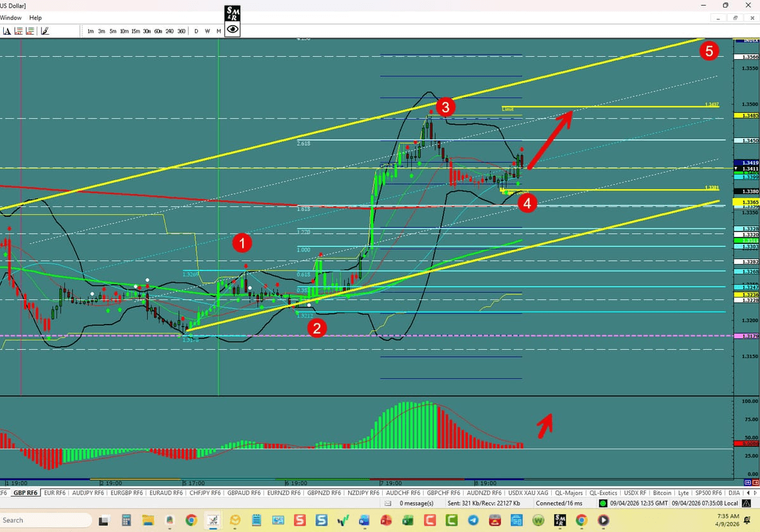Toggle the SMR eye indicator

231,29
